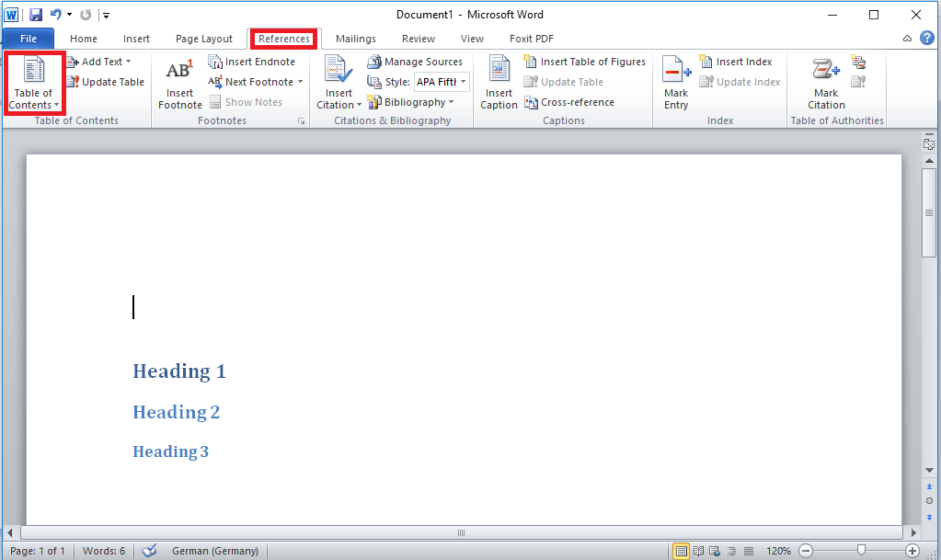Viewport: 941px width, 560px height.
Task: Expand the Next Footnote dropdown arrow
Action: pyautogui.click(x=301, y=81)
